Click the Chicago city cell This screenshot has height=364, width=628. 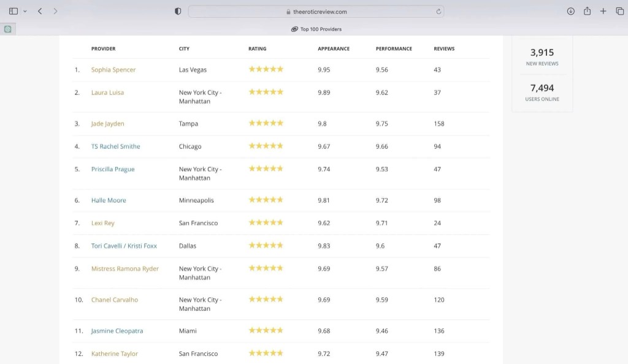(190, 146)
